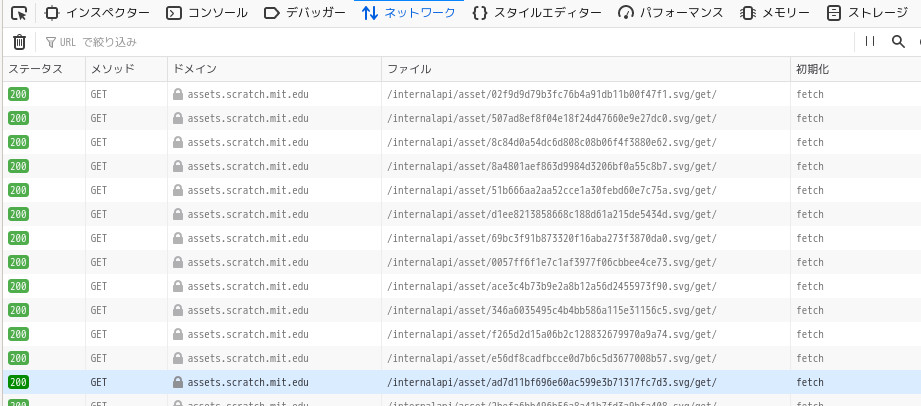Switch to the コンソール tab
921x406 pixels.
206,13
